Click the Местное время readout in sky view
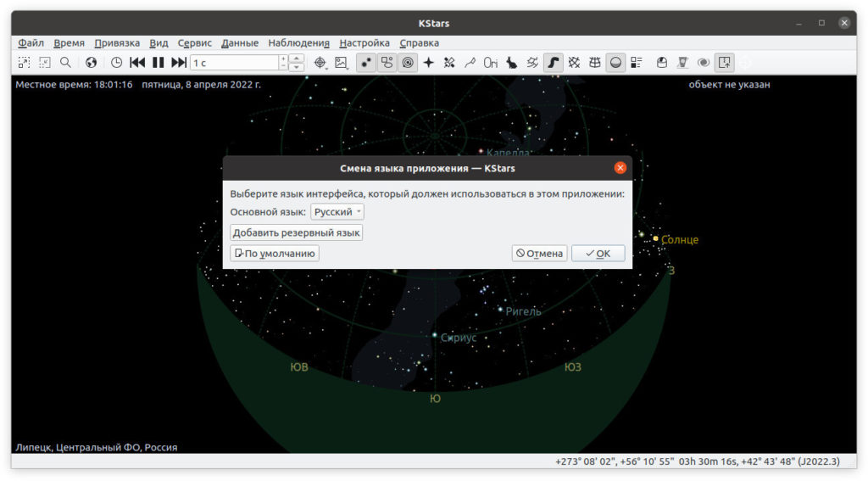868x481 pixels. (75, 85)
